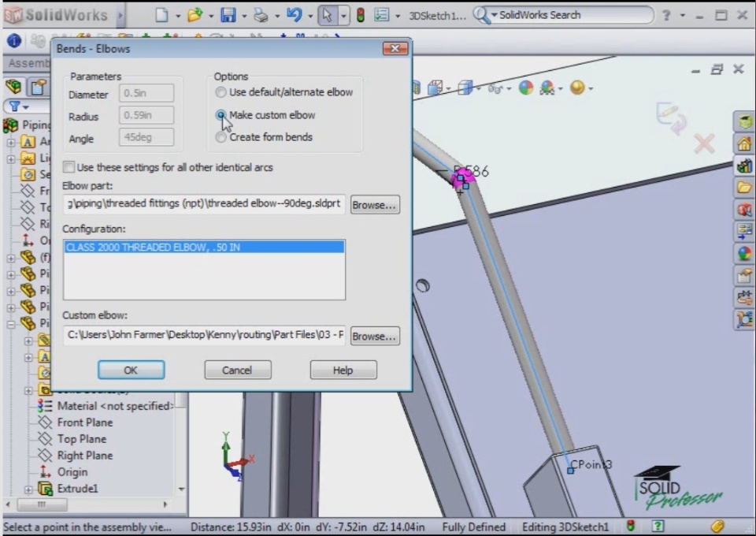Open the Apply Scene icon

click(547, 87)
